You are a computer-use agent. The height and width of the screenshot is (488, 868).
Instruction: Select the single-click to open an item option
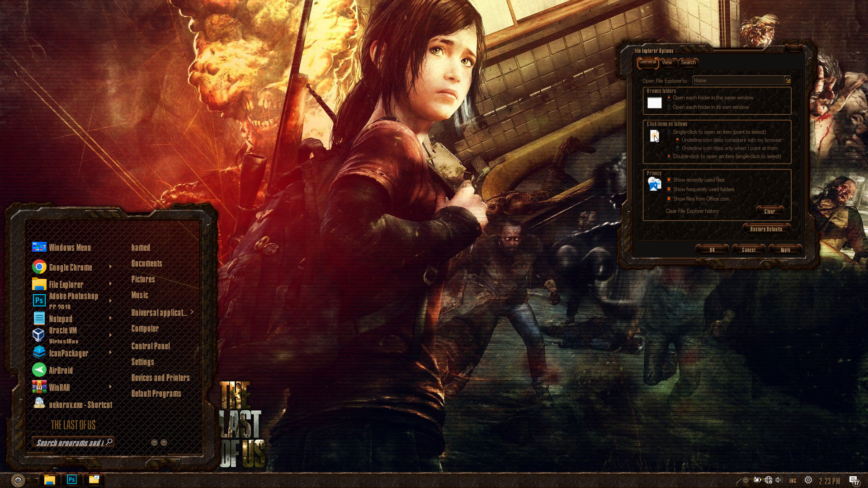[669, 132]
